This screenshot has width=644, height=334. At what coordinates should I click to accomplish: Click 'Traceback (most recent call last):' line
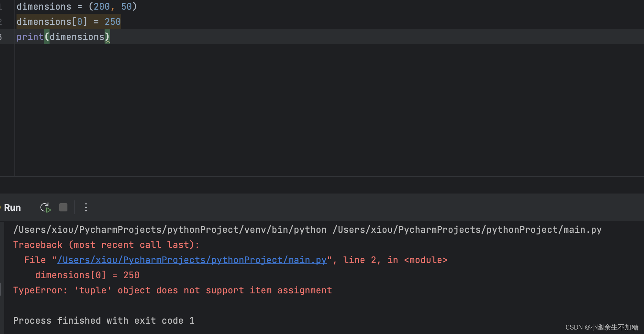click(x=106, y=245)
